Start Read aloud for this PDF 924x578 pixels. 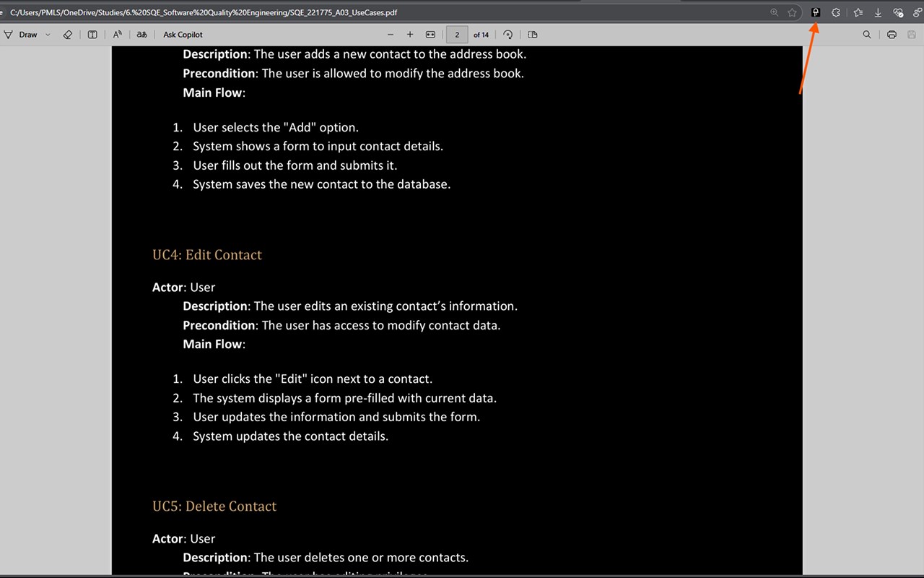pos(118,35)
